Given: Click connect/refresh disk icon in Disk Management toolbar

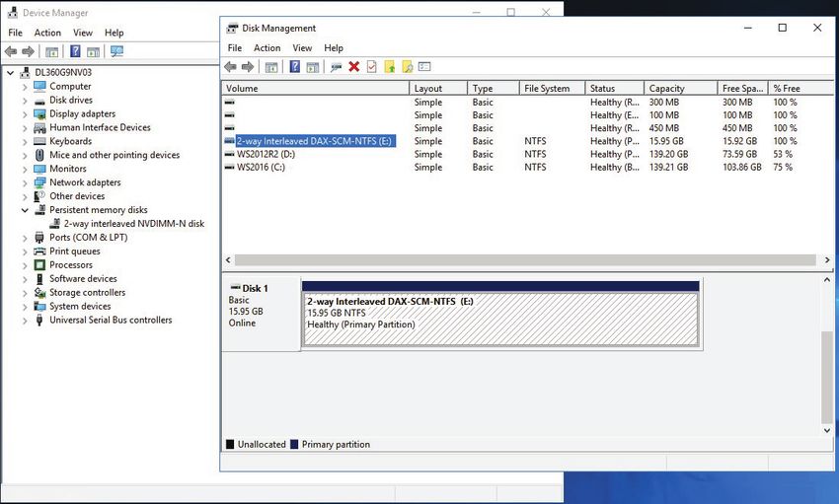Looking at the screenshot, I should (336, 67).
